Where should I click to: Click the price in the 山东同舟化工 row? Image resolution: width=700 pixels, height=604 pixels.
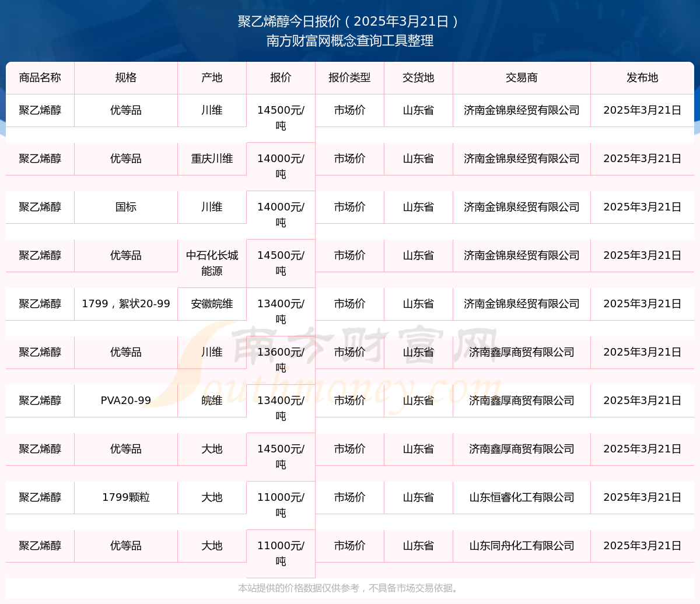point(281,553)
